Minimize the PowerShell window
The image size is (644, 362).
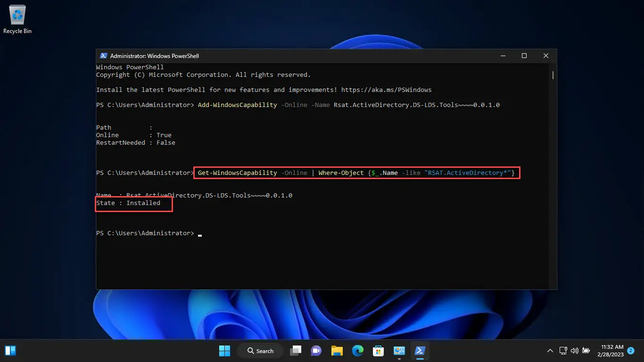(503, 56)
